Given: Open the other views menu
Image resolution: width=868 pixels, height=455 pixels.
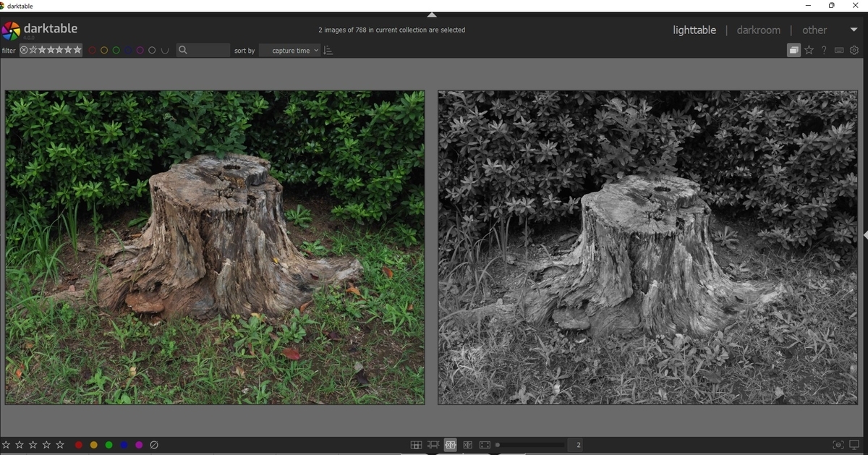Looking at the screenshot, I should point(814,30).
